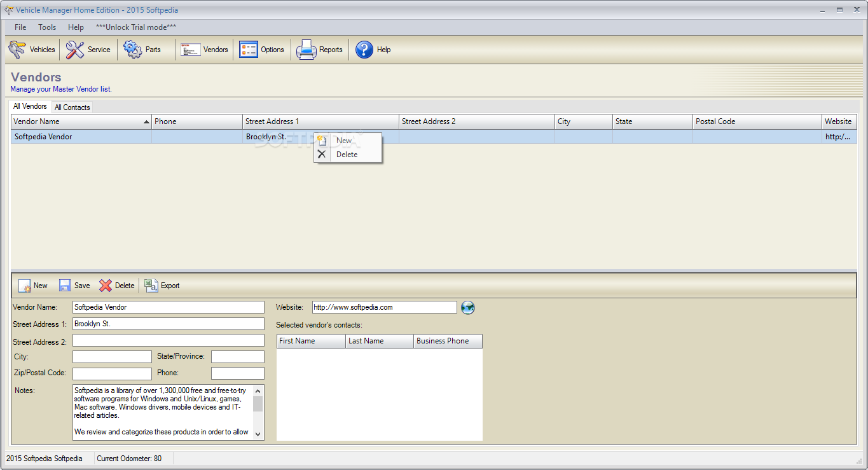Screen dimensions: 868x470
Task: Click the City input field
Action: pos(112,357)
